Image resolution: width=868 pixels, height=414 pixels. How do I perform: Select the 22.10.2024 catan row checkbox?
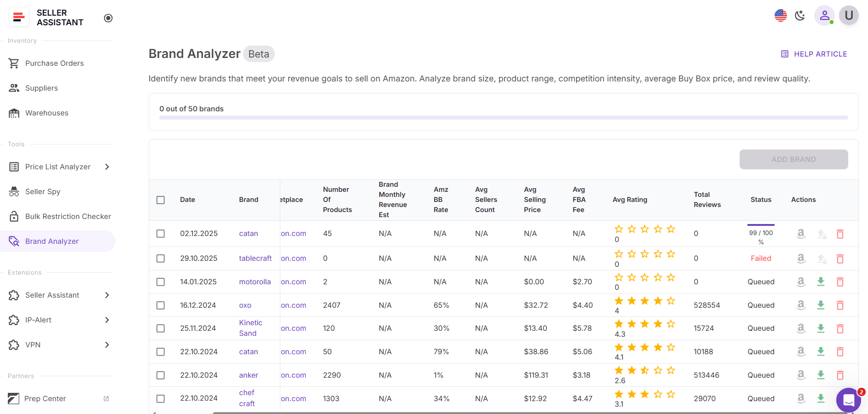pyautogui.click(x=161, y=352)
